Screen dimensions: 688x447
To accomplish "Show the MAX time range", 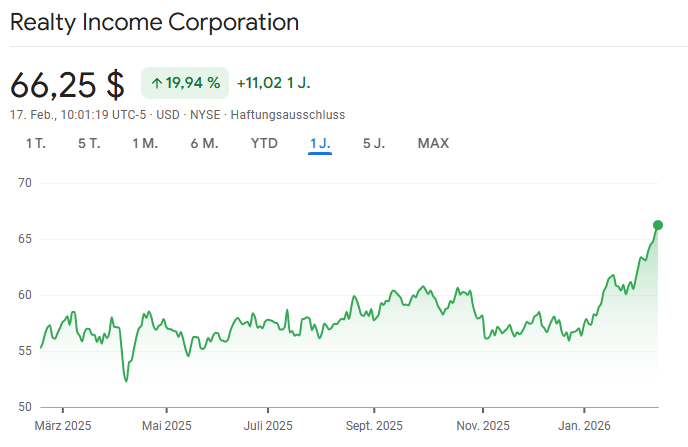I will coord(433,143).
